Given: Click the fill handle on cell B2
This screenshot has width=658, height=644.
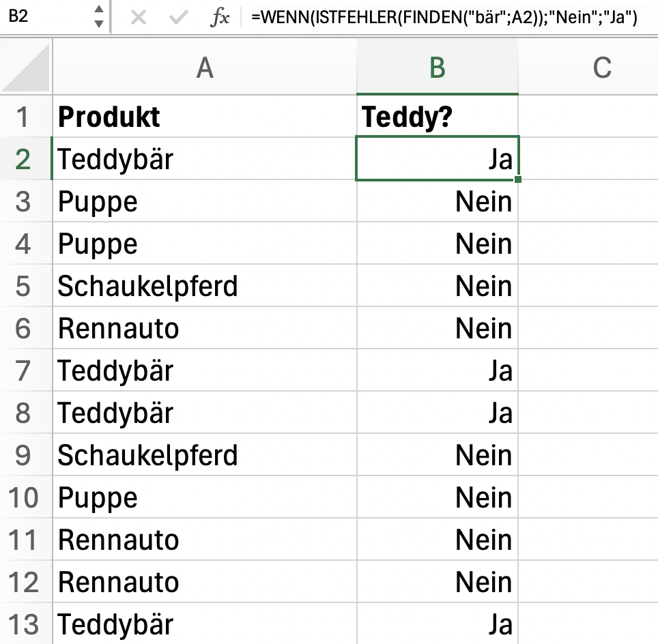Looking at the screenshot, I should point(518,179).
